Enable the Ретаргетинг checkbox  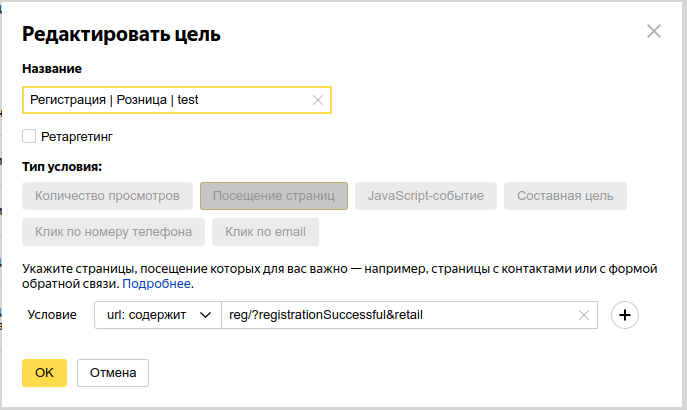(29, 136)
